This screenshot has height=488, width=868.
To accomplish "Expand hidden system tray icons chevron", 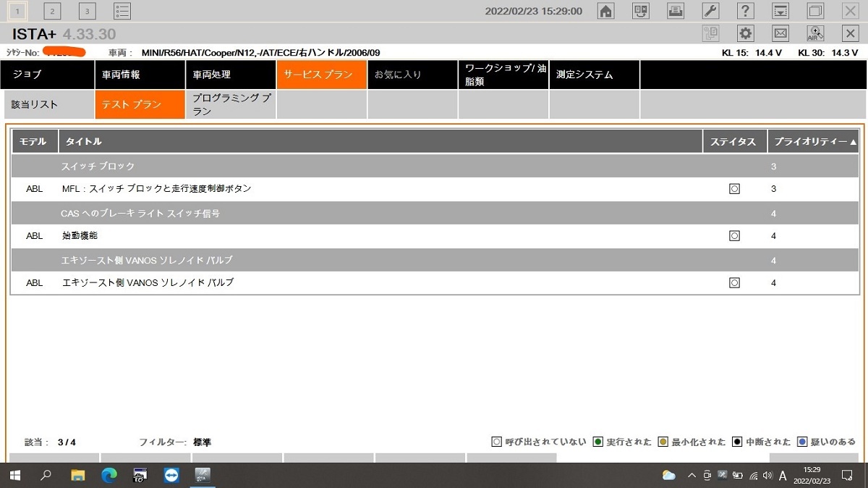I will click(692, 476).
